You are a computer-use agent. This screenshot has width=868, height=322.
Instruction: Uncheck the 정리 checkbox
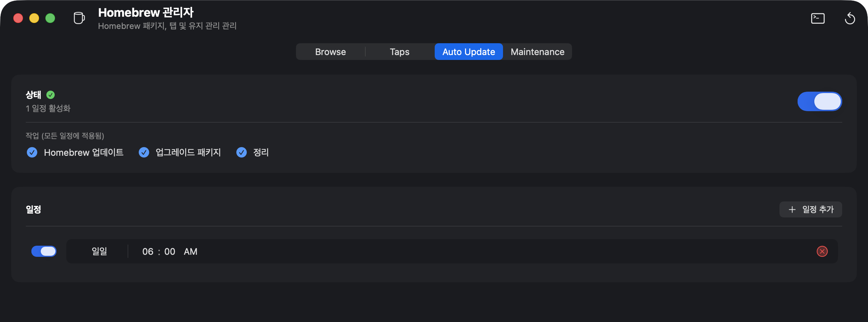242,152
